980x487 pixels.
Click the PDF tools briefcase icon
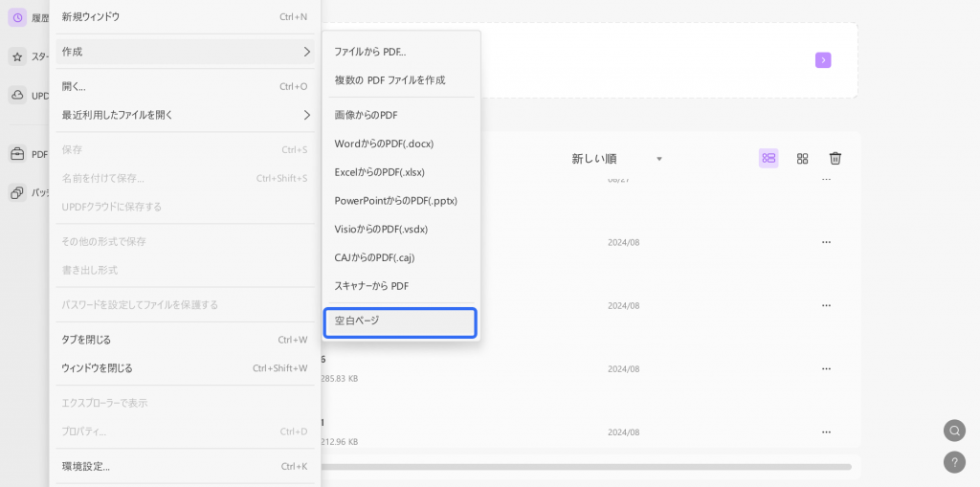17,154
